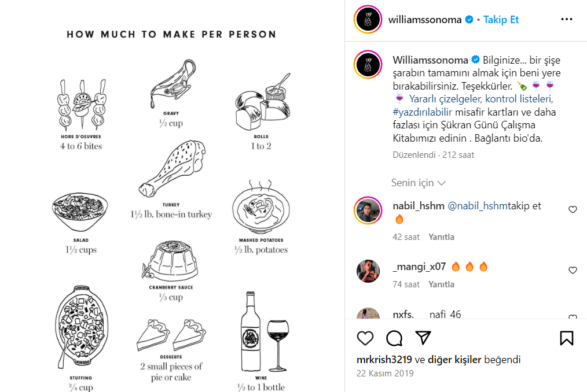Open mrkrish3219's profile from likes
The image size is (587, 392).
tap(384, 360)
